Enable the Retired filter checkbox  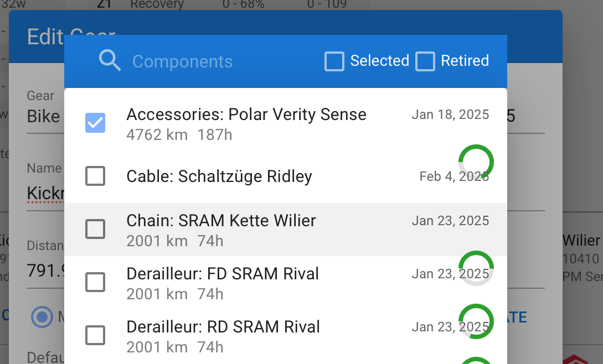(x=425, y=61)
